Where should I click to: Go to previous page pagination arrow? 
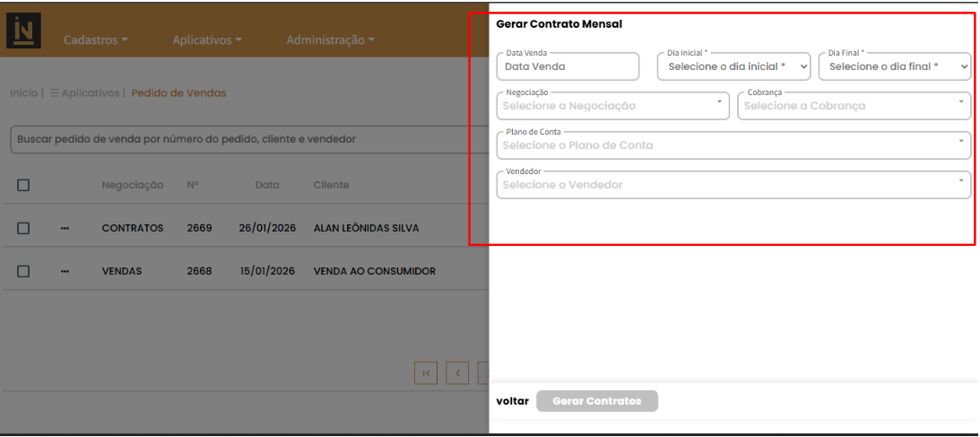457,372
